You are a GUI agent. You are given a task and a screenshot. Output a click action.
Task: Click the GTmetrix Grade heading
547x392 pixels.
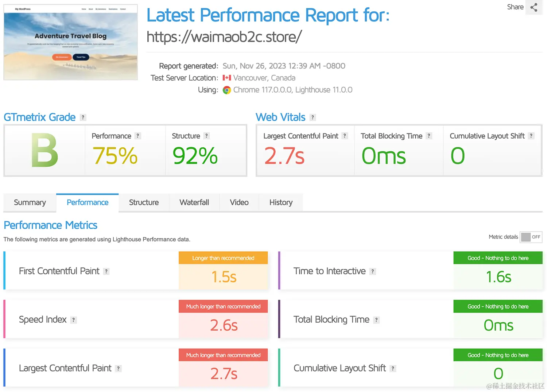tap(40, 117)
